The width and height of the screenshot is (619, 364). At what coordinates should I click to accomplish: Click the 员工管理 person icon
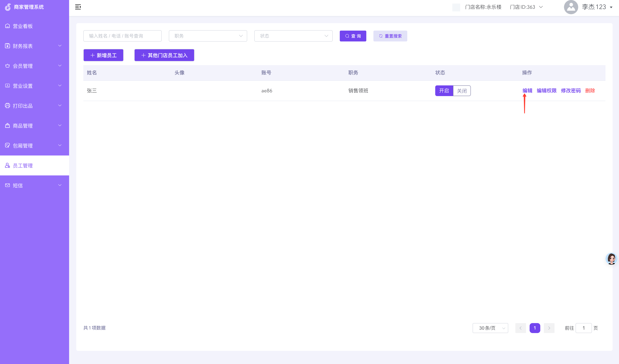click(7, 165)
